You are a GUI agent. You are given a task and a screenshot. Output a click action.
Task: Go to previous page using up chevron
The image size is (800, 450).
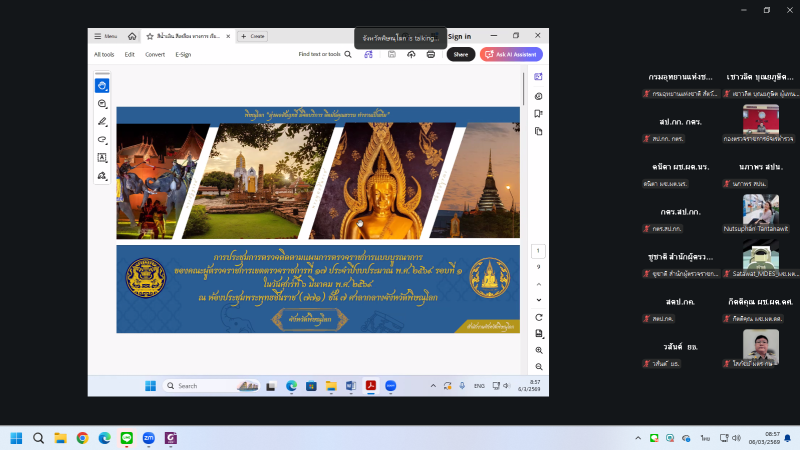[538, 282]
